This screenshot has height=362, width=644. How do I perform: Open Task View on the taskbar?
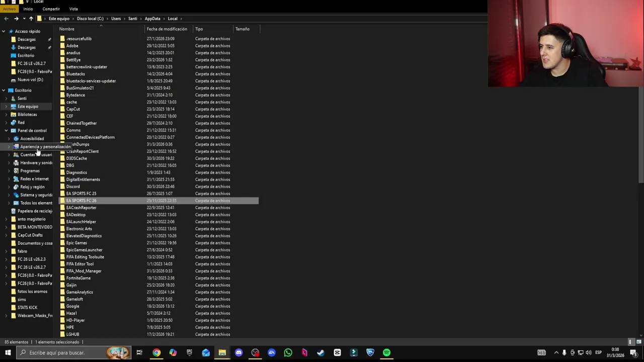pos(139,352)
